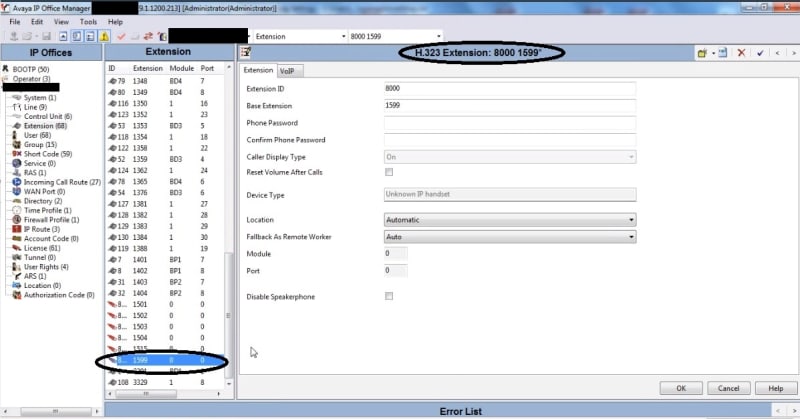Open the new record type dropdown arrow
The width and height of the screenshot is (800, 419).
click(x=713, y=53)
